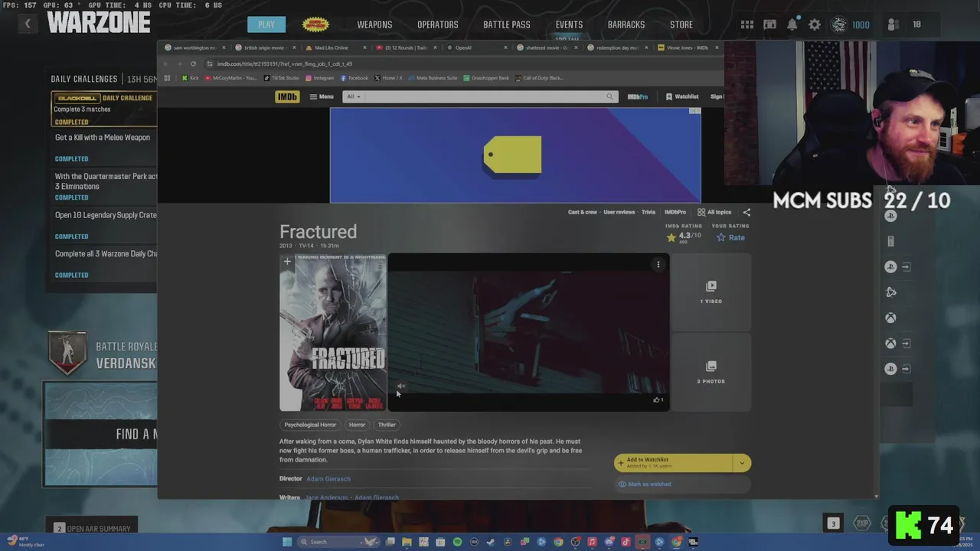Click the Fractured movie poster

(x=333, y=332)
